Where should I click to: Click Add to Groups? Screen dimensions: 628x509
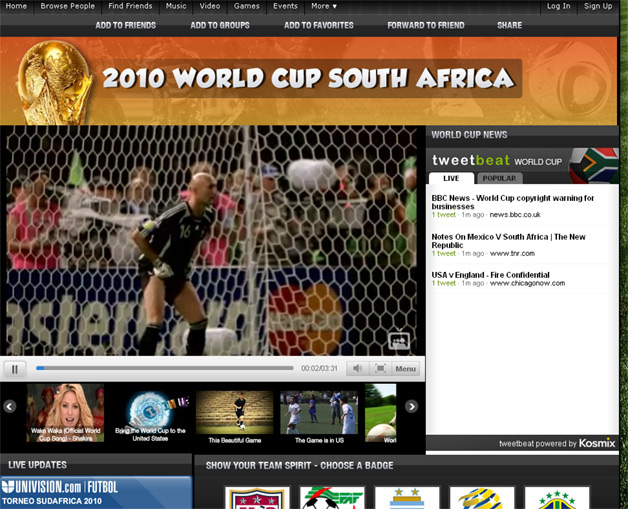220,25
